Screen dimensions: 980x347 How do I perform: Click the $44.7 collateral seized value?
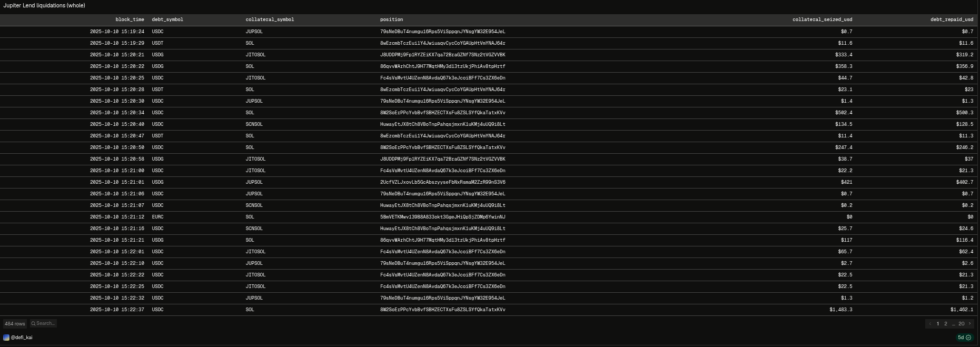[845, 78]
